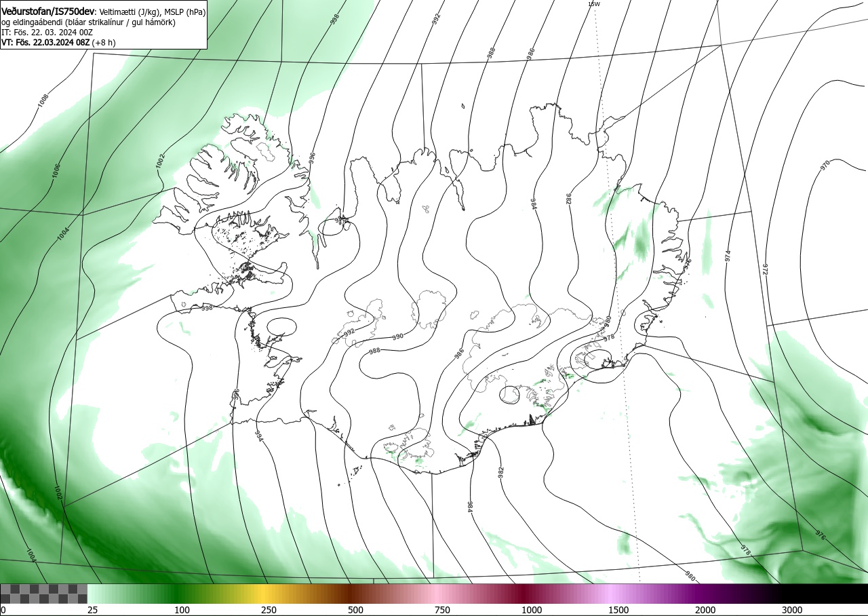Click the 972 isobar label

click(766, 269)
